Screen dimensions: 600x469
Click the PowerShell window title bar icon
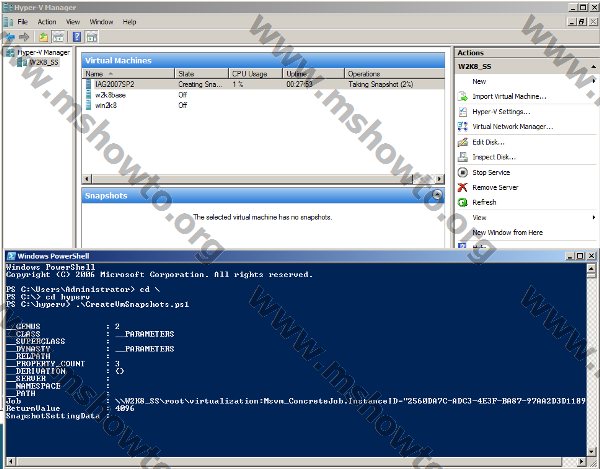11,256
